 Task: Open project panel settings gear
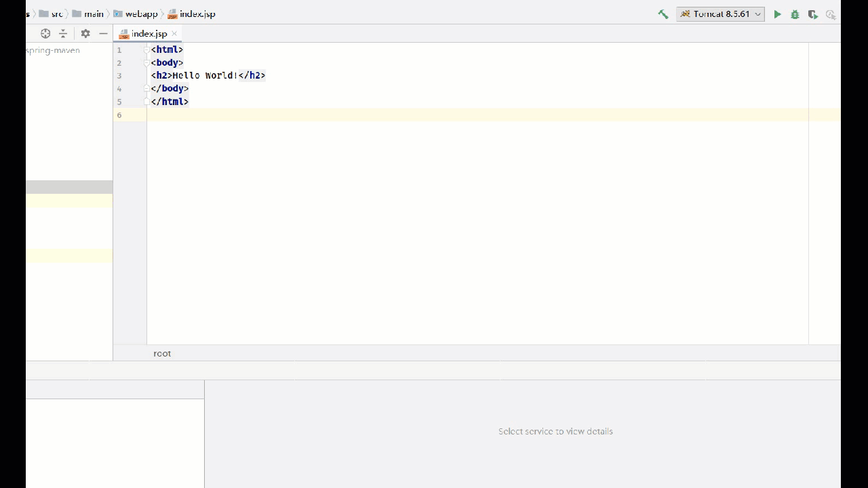coord(85,33)
